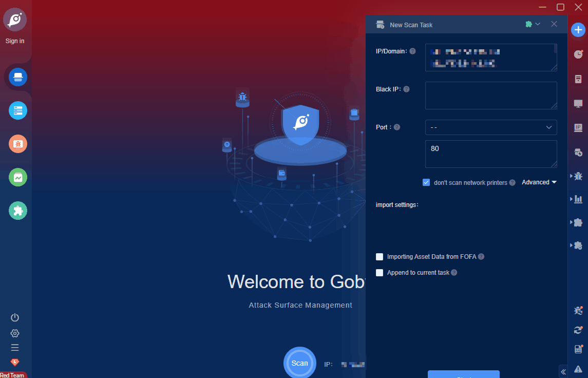Image resolution: width=588 pixels, height=378 pixels.
Task: Click the sync arrows icon with orange dot
Action: (578, 330)
